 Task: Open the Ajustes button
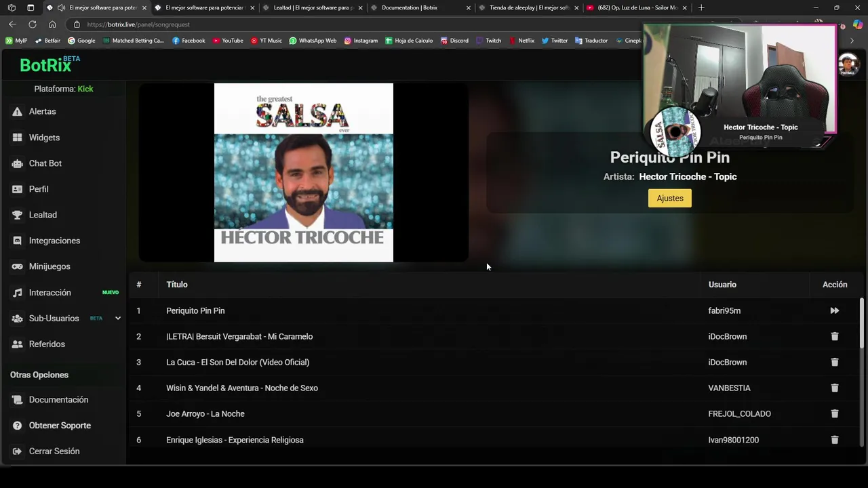pyautogui.click(x=670, y=198)
